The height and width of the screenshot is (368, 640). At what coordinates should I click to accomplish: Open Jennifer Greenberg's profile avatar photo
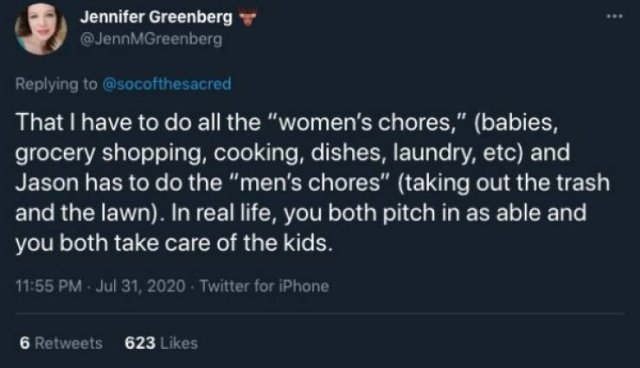click(41, 28)
